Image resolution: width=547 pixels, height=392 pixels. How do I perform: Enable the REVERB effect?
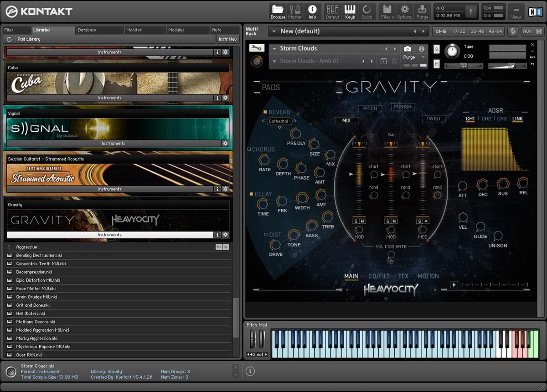pos(264,112)
